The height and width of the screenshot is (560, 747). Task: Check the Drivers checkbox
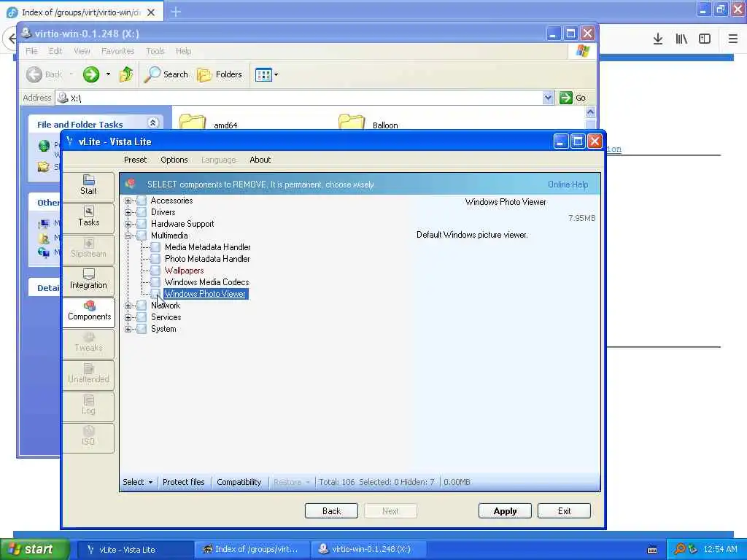142,212
